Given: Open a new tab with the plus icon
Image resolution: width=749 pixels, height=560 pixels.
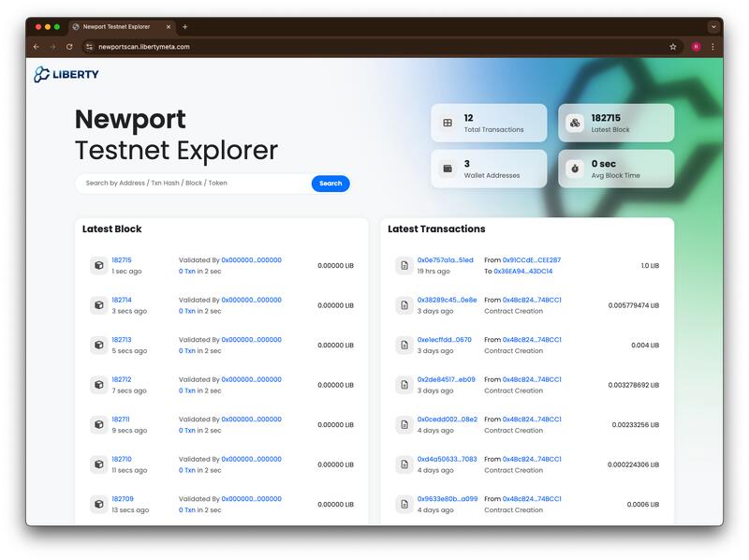Looking at the screenshot, I should [184, 27].
